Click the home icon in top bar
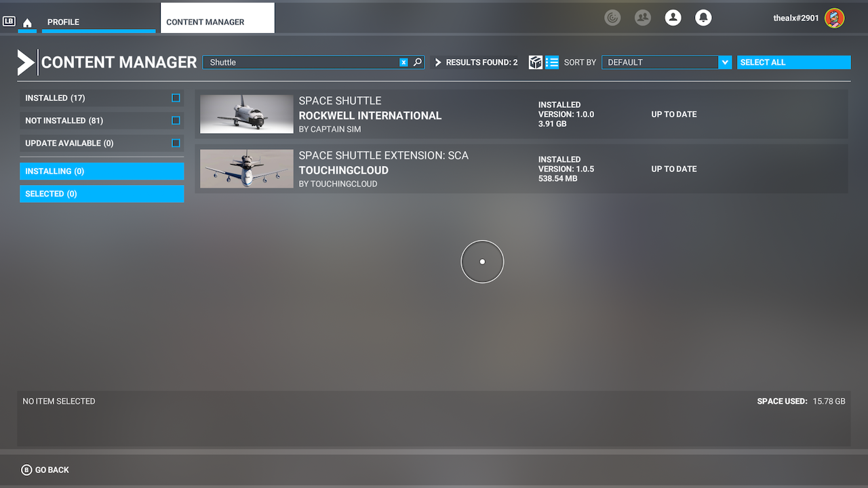 [27, 23]
